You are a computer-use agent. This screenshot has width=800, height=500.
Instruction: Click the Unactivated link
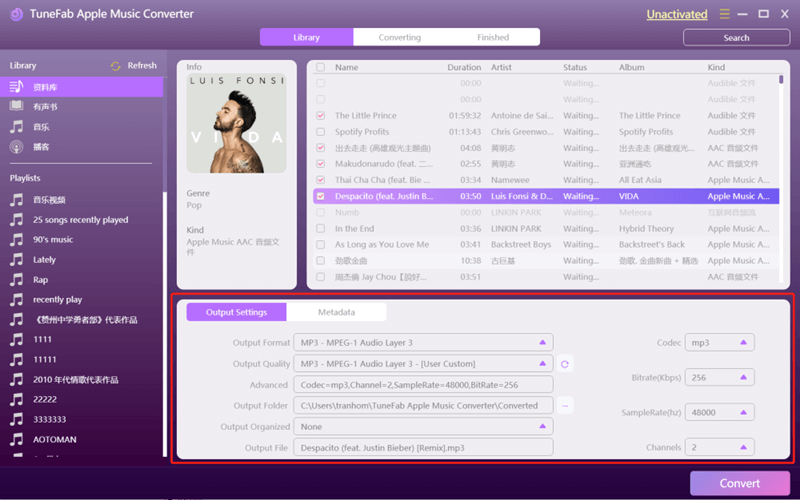[676, 15]
